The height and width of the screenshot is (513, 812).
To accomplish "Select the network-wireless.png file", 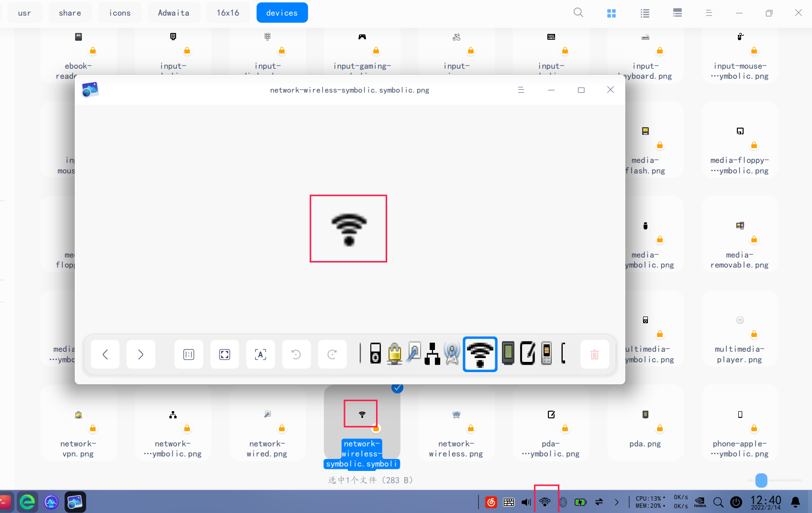I will tap(456, 423).
